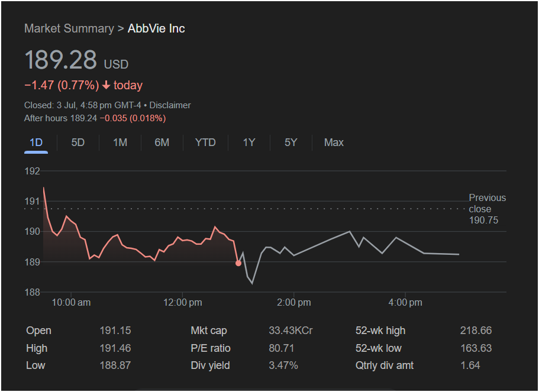Click the market cap value 33.43KCr
This screenshot has height=392, width=539.
click(291, 331)
